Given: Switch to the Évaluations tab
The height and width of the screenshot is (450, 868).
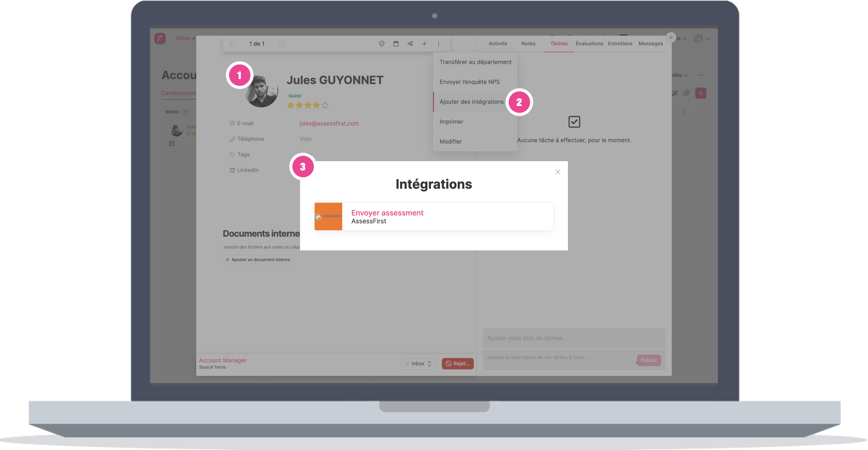Looking at the screenshot, I should pyautogui.click(x=589, y=43).
